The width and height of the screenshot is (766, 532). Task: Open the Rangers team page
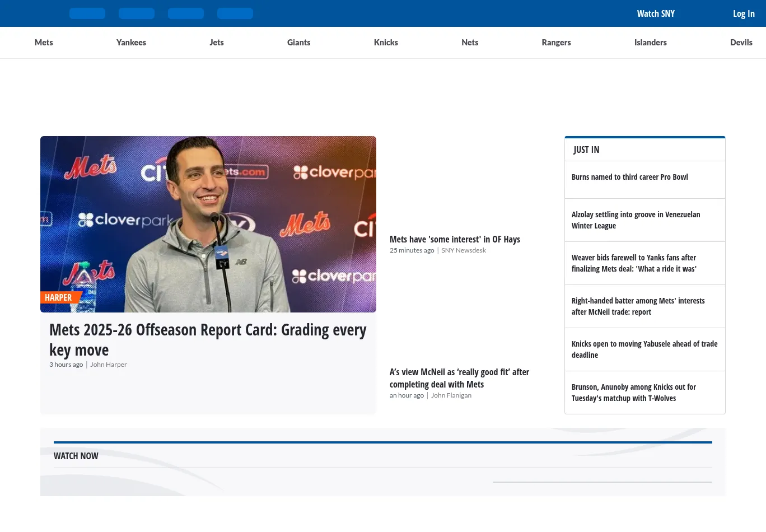click(556, 43)
